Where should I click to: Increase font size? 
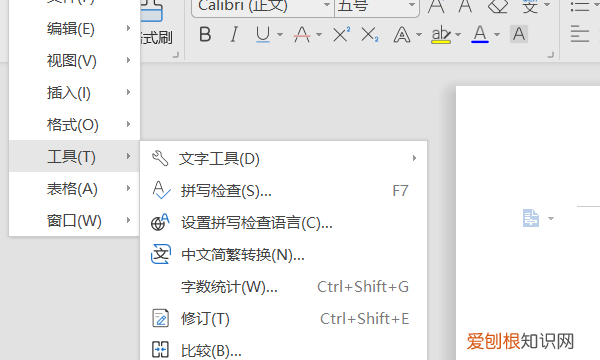(x=436, y=6)
